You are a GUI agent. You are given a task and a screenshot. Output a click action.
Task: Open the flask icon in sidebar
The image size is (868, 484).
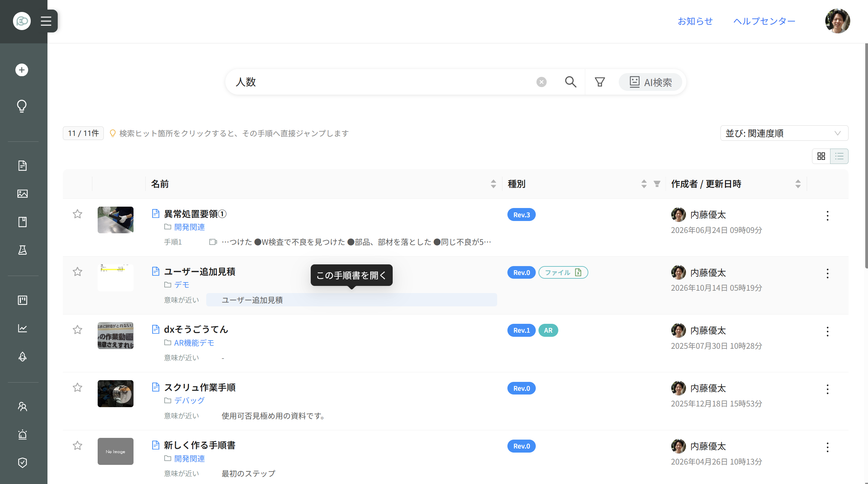coord(23,250)
